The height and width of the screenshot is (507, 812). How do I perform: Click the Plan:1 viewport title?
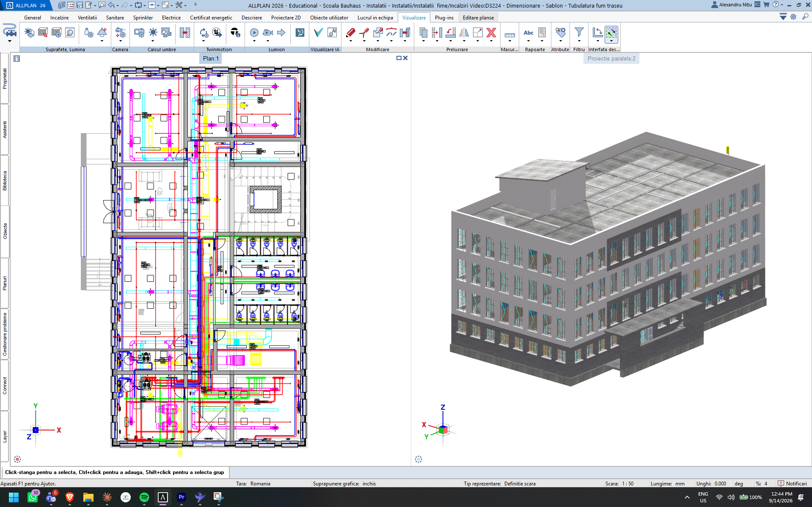tap(211, 58)
